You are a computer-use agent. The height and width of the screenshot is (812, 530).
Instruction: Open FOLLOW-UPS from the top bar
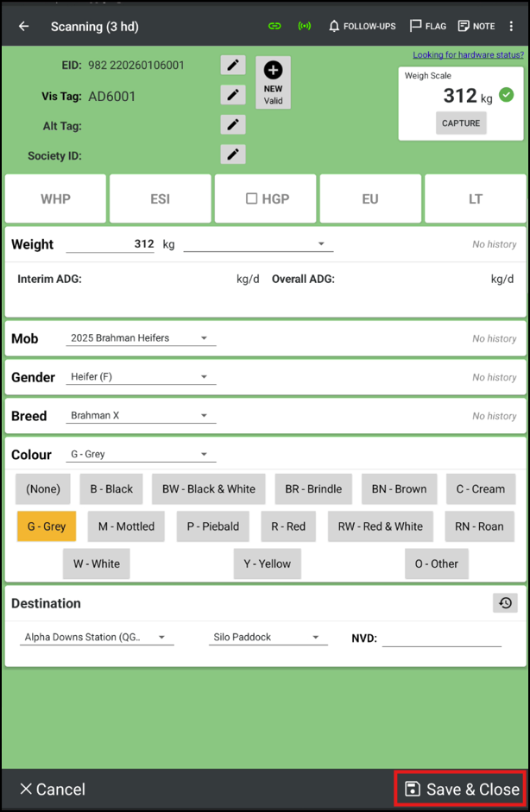[362, 26]
